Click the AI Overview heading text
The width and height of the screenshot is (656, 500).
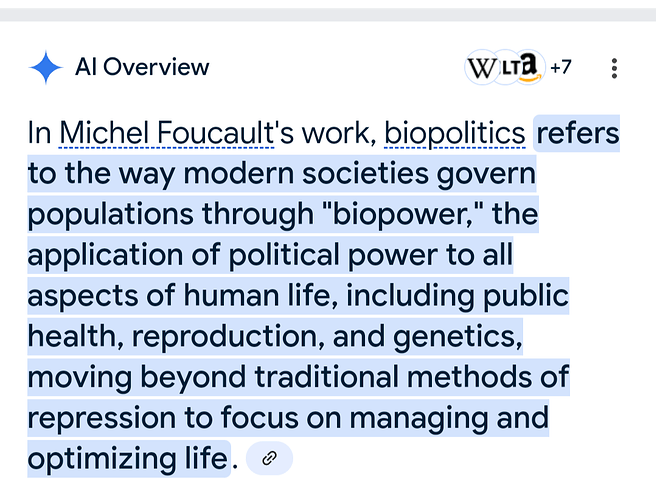point(142,67)
